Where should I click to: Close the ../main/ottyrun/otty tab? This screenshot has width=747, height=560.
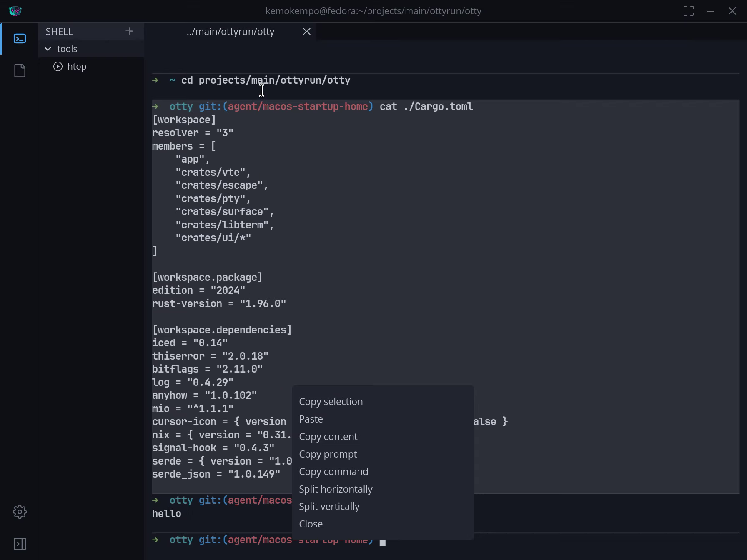pyautogui.click(x=307, y=32)
